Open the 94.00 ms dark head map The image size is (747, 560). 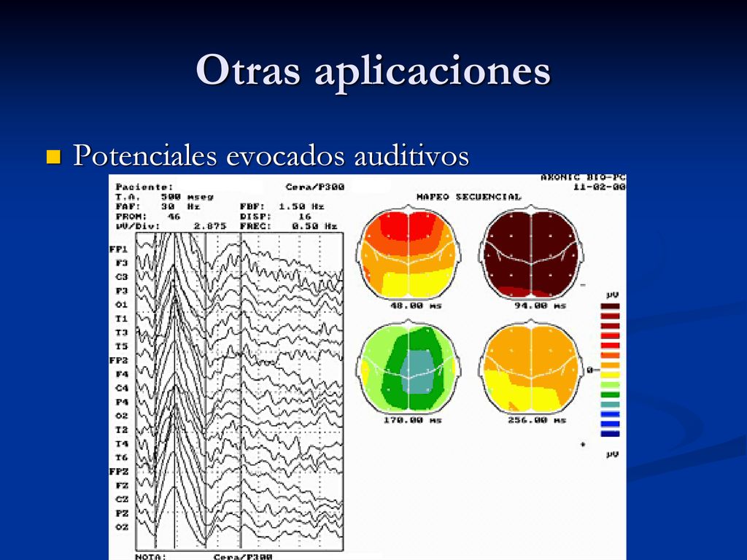pyautogui.click(x=531, y=252)
